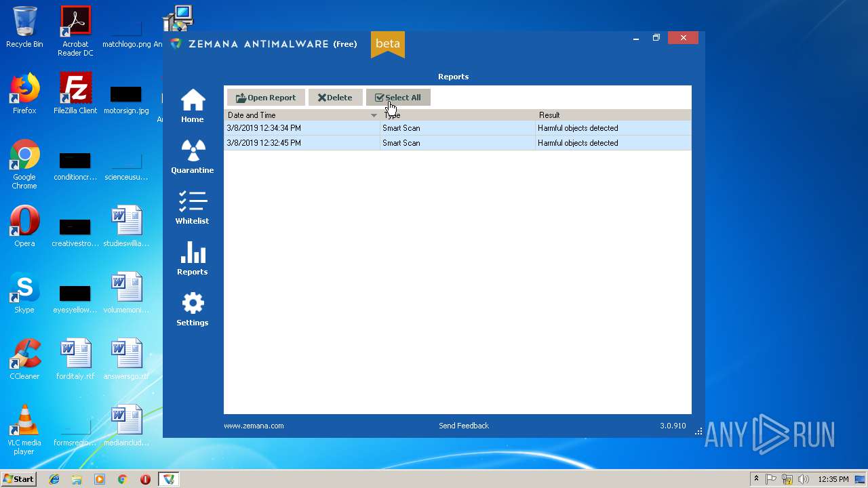Select the volumemoni... document icon
Viewport: 868px width, 488px height.
coord(126,293)
